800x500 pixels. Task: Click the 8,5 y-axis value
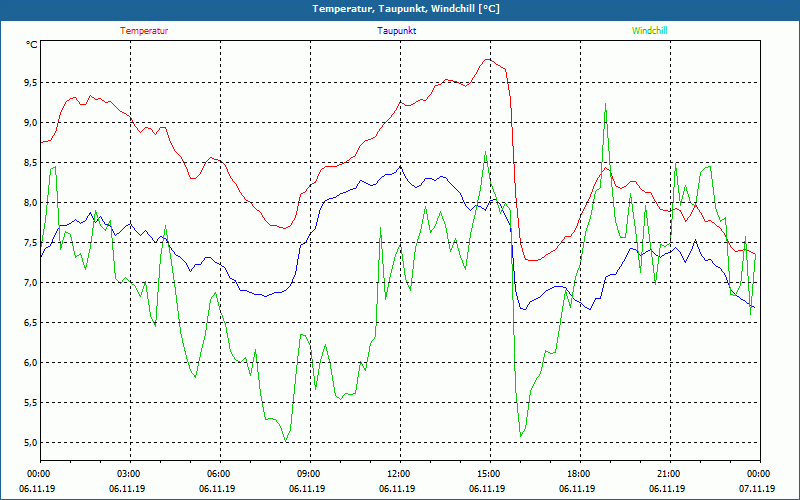click(x=31, y=162)
